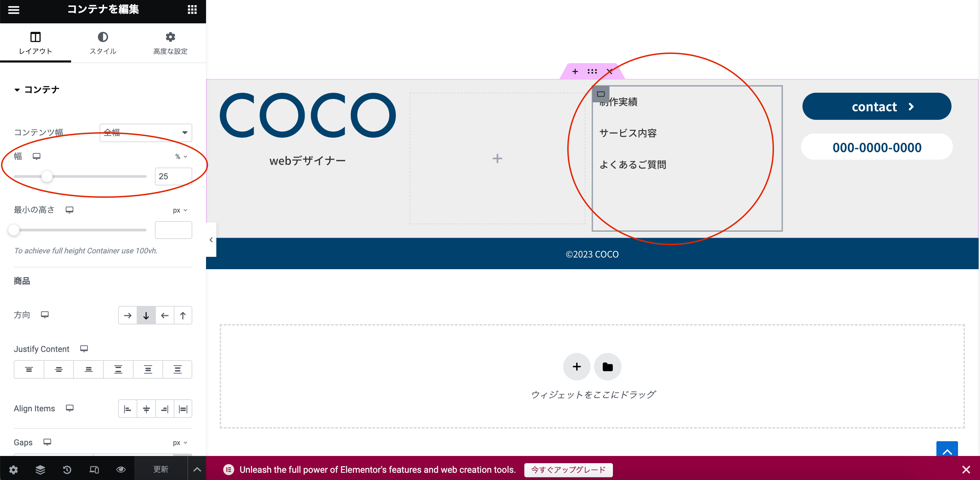980x480 pixels.
Task: Select center Align Items option
Action: click(146, 409)
